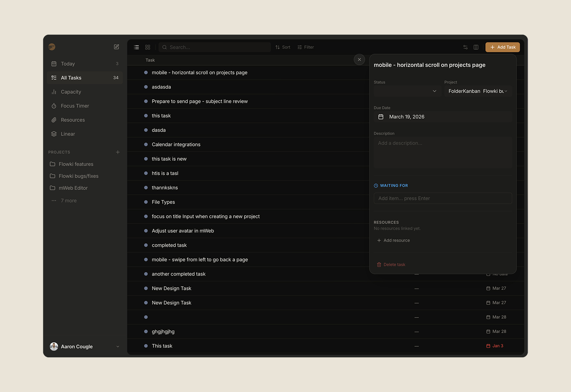The height and width of the screenshot is (392, 571).
Task: Click the compose new note icon in sidebar
Action: pyautogui.click(x=116, y=47)
